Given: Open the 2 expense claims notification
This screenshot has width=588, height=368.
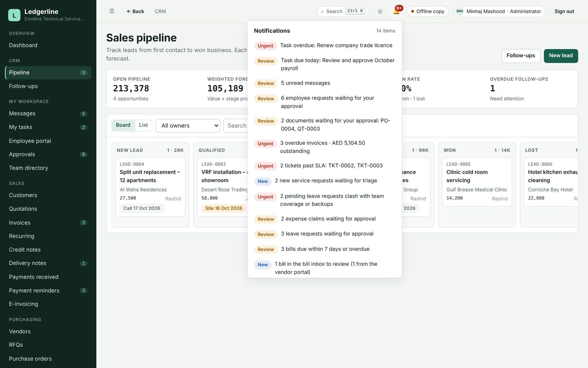Looking at the screenshot, I should tap(325, 219).
